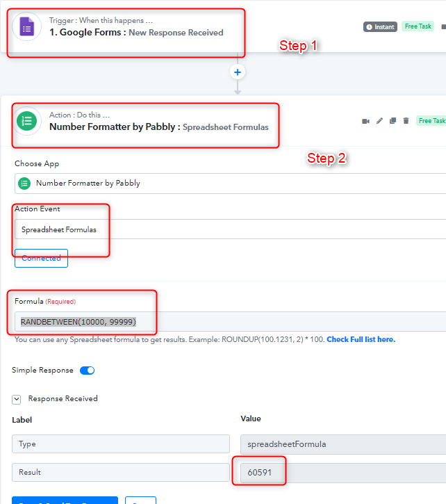Toggle the Simple Response switch
The image size is (446, 504).
coord(87,371)
